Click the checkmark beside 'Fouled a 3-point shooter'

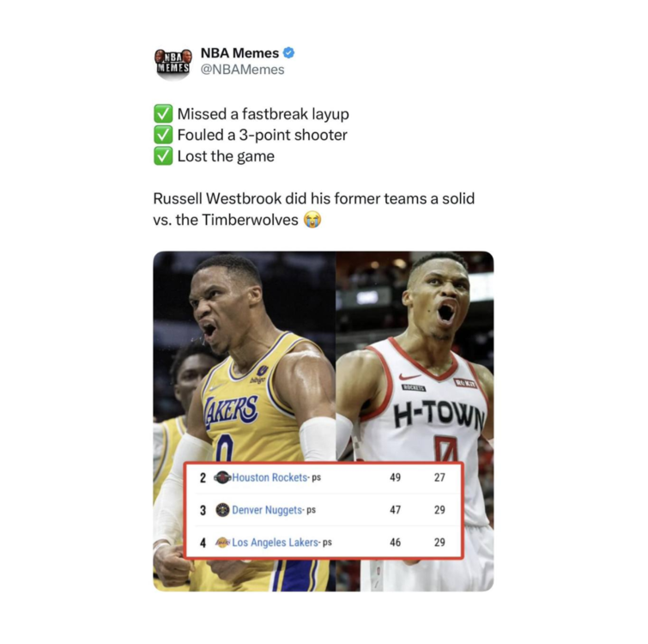pyautogui.click(x=163, y=135)
